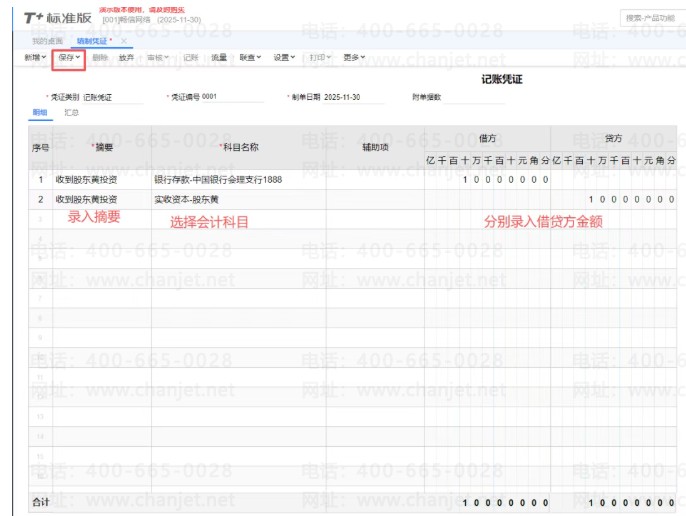Click the 合计 total row label
The image size is (686, 516).
(x=41, y=502)
